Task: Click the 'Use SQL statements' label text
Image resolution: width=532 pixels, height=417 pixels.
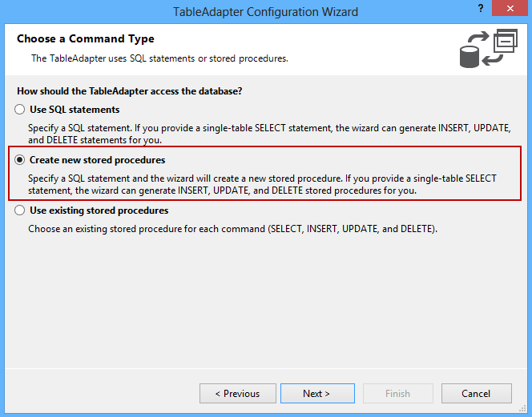Action: [x=75, y=110]
